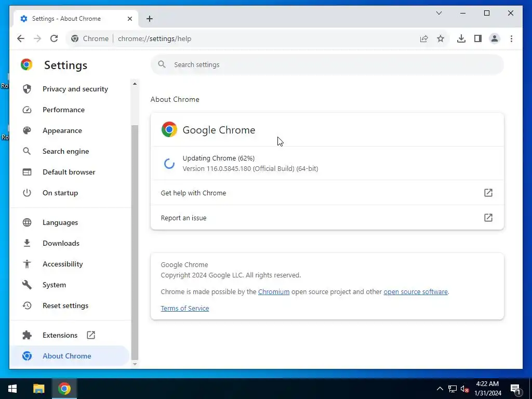Close the Settings - About Chrome tab
The height and width of the screenshot is (399, 532).
pos(129,19)
